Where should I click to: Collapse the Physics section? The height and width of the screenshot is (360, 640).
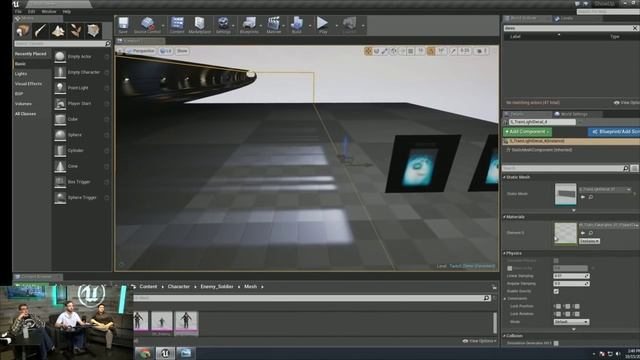(504, 253)
